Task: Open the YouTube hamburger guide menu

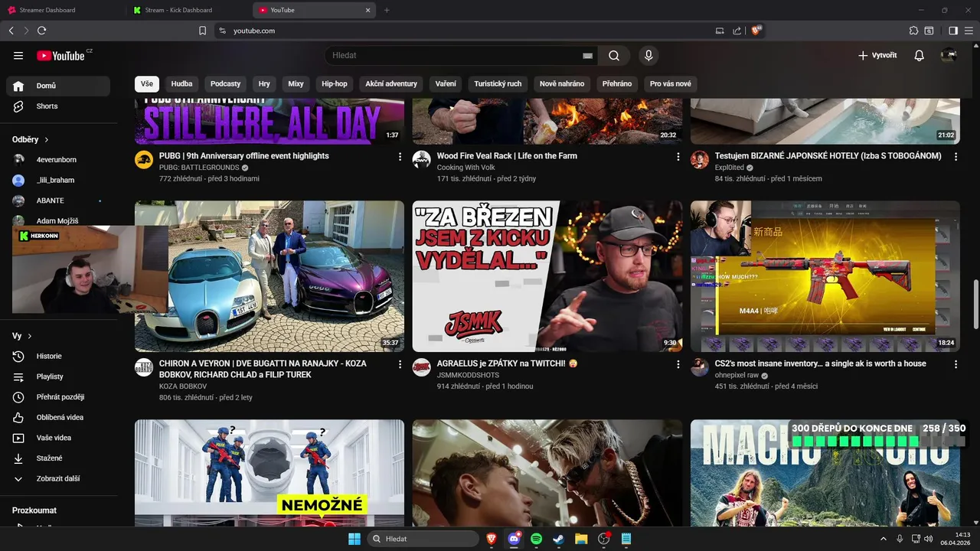Action: [18, 55]
